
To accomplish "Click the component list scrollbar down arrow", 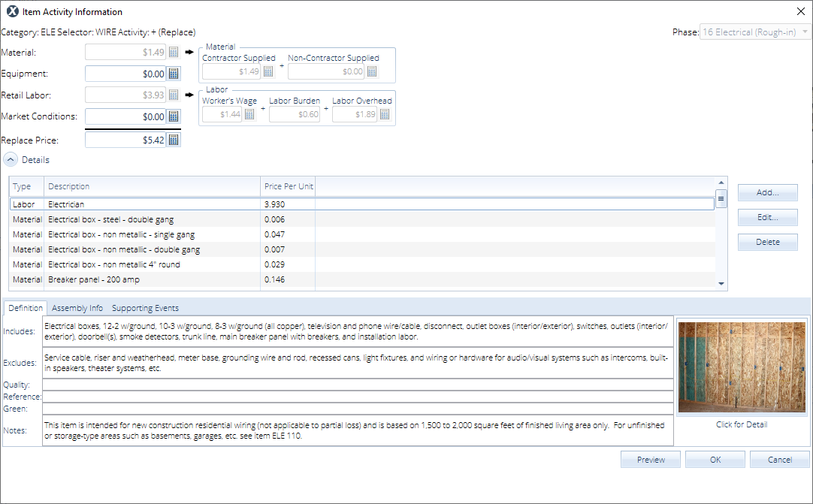I will 721,284.
